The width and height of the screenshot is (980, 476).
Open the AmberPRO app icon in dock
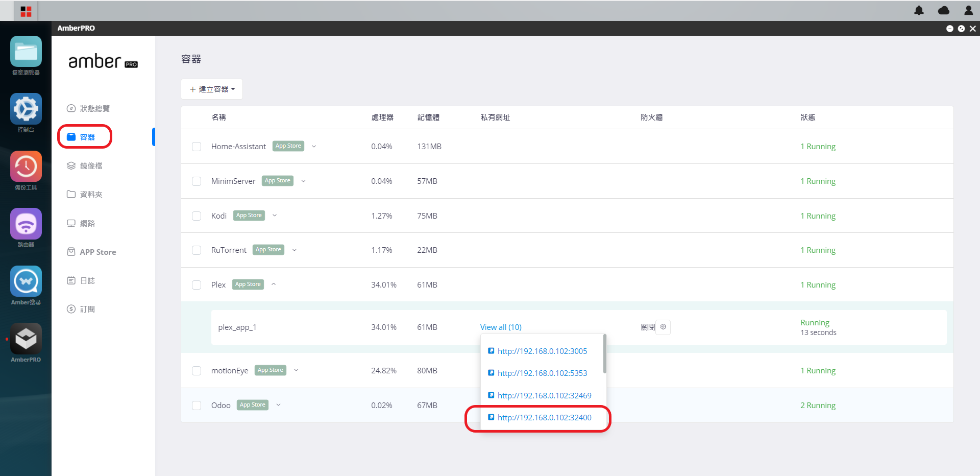pyautogui.click(x=26, y=339)
